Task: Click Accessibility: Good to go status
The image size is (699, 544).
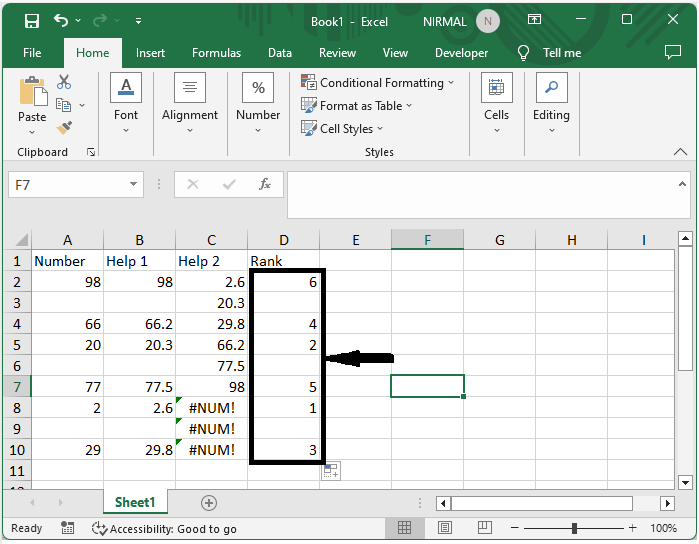Action: (x=164, y=528)
